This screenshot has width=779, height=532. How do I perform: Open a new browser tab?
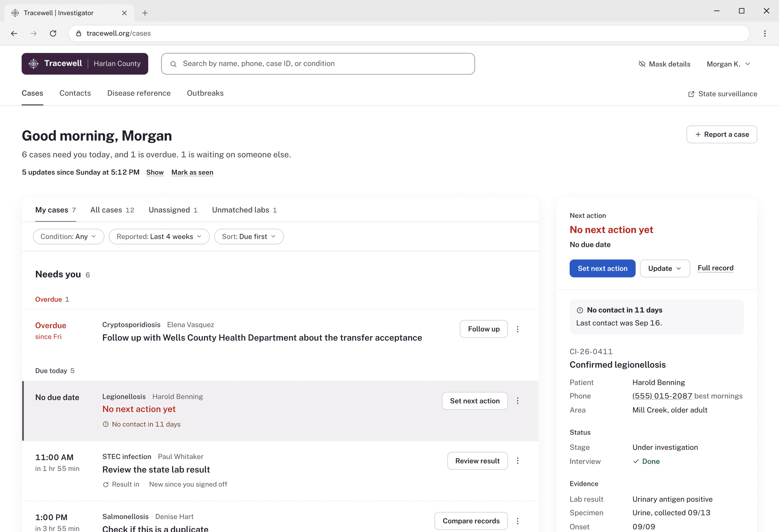pyautogui.click(x=145, y=13)
